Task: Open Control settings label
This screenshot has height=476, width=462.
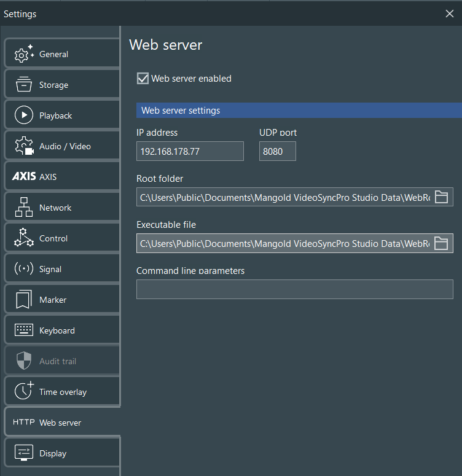Action: click(x=53, y=238)
